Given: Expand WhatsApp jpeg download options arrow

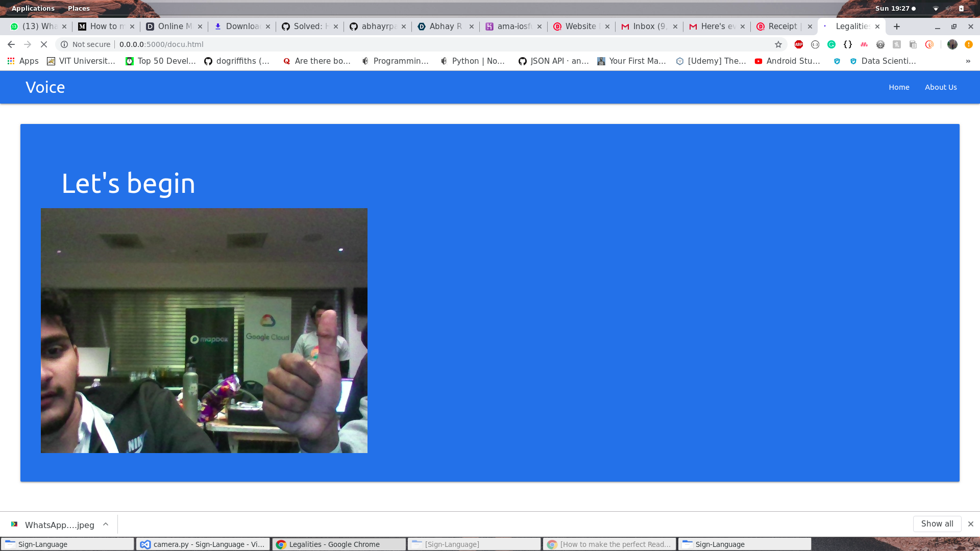Looking at the screenshot, I should (106, 524).
